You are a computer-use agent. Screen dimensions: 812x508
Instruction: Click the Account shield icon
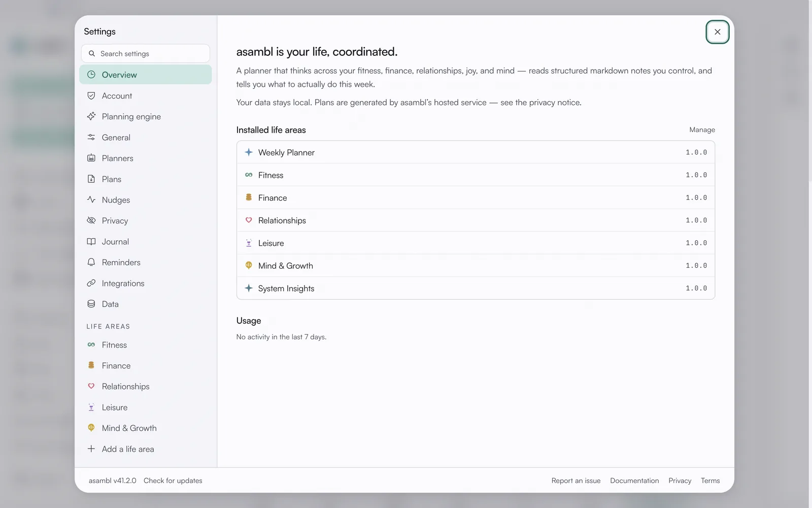click(x=91, y=96)
